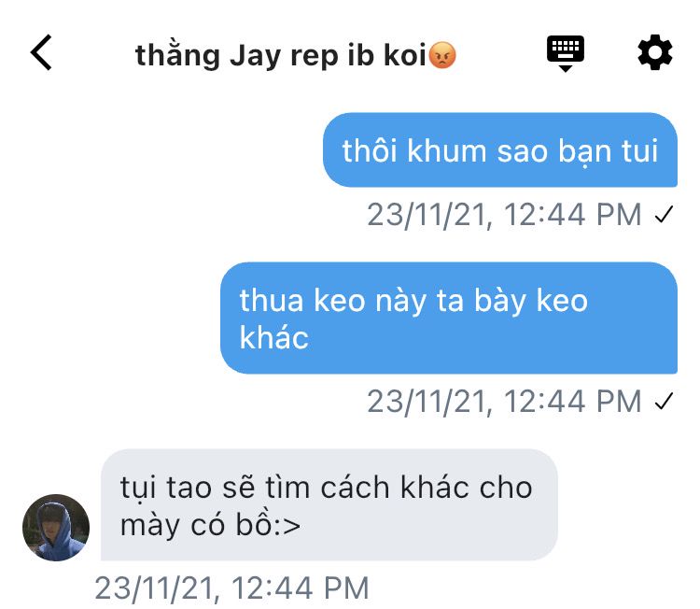Viewport: 700px width, 609px height.
Task: Select the "thua keo này ta bày keo" bubble
Action: [x=449, y=318]
